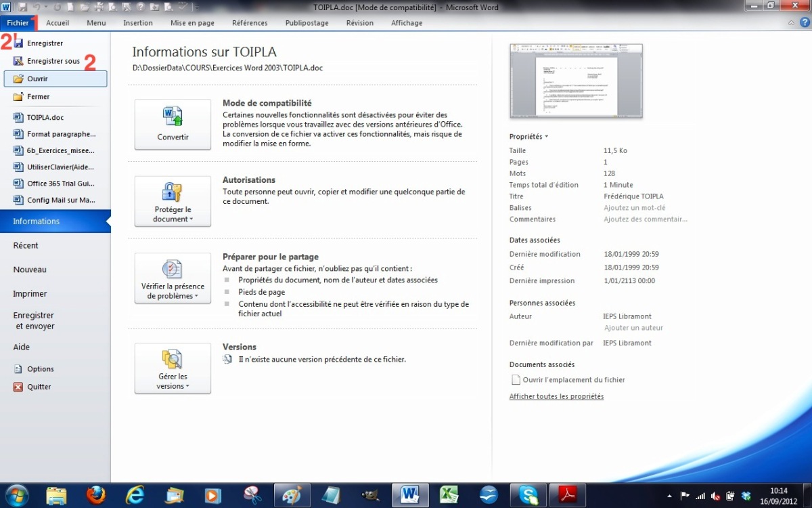Select the Informations section
812x508 pixels.
[55, 221]
